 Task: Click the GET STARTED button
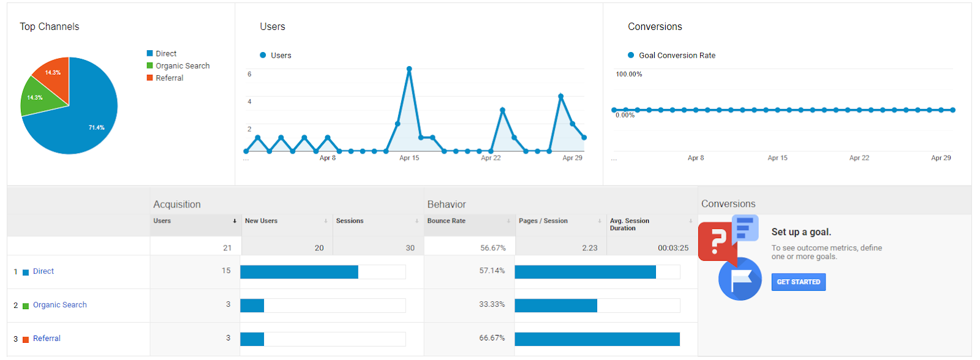click(799, 282)
